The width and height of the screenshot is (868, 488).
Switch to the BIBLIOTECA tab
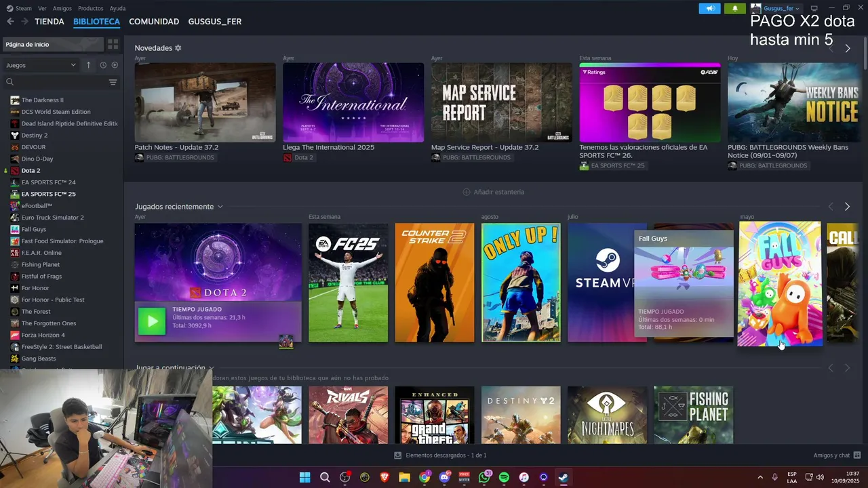tap(96, 22)
